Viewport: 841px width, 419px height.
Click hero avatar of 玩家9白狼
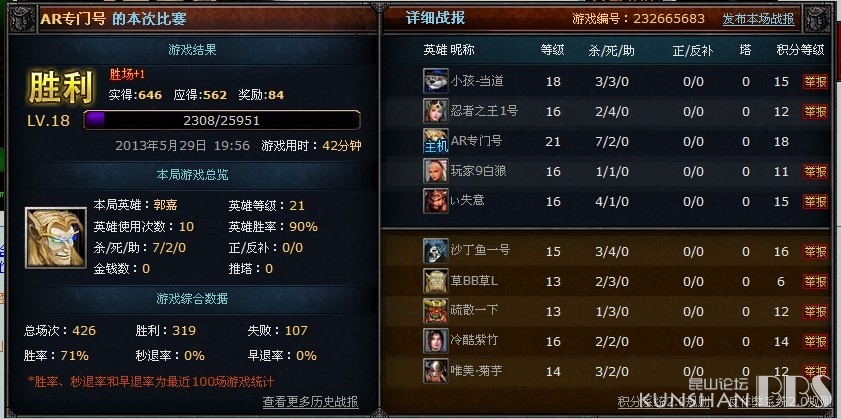(436, 171)
